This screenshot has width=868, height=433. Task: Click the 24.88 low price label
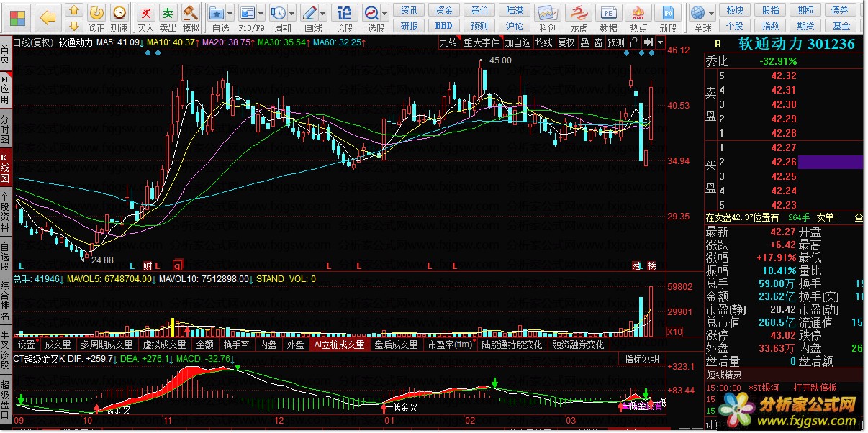pyautogui.click(x=103, y=260)
